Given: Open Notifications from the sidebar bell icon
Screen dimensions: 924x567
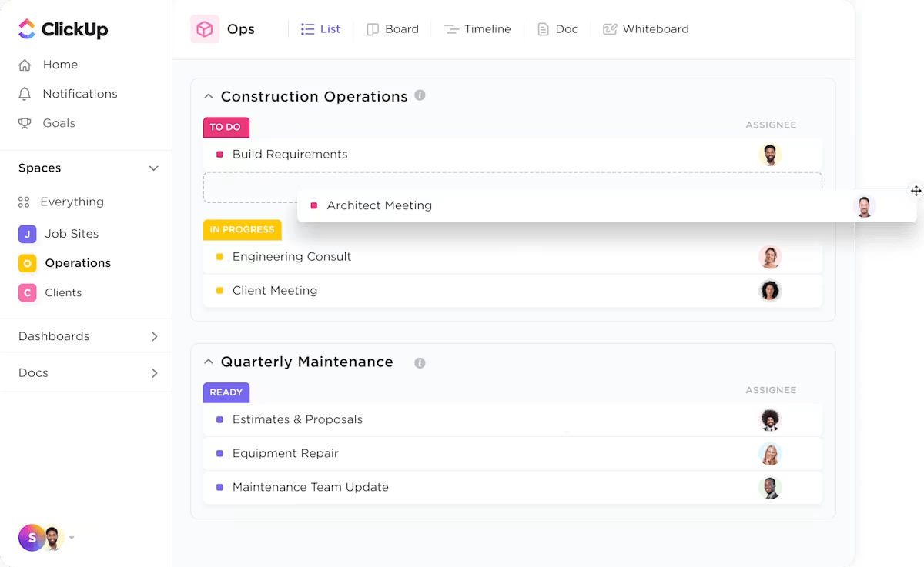Looking at the screenshot, I should (x=24, y=93).
